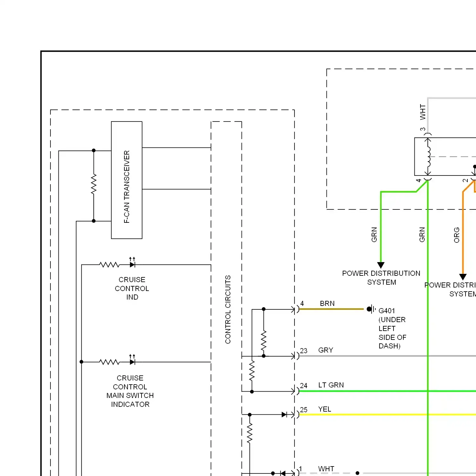
Task: Click CRUISE CONTROL MAIN SWITCH INDICATOR label
Action: (130, 391)
